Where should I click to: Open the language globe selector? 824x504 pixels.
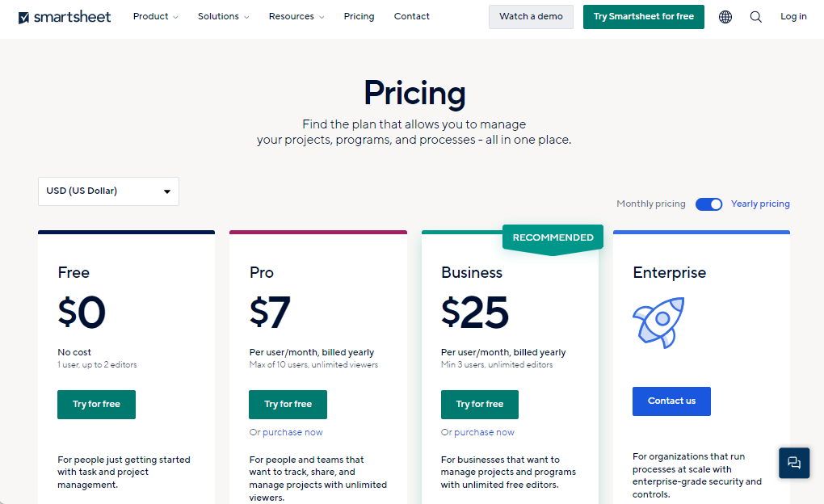pos(725,17)
